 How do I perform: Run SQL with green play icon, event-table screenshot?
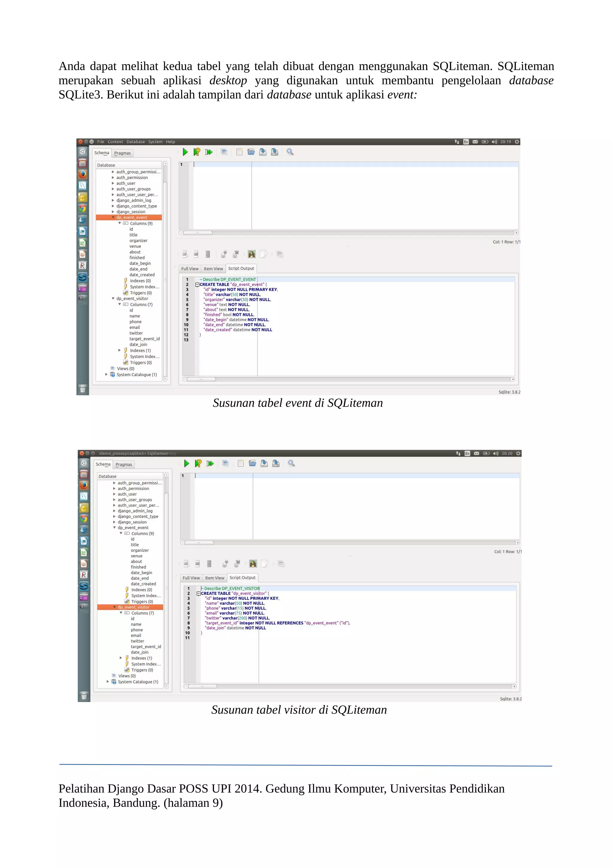tap(185, 152)
